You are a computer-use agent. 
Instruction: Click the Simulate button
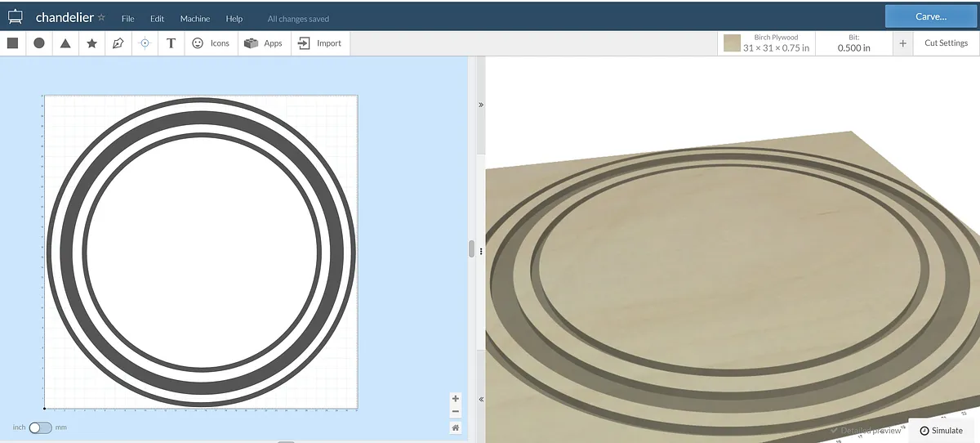[x=941, y=431]
